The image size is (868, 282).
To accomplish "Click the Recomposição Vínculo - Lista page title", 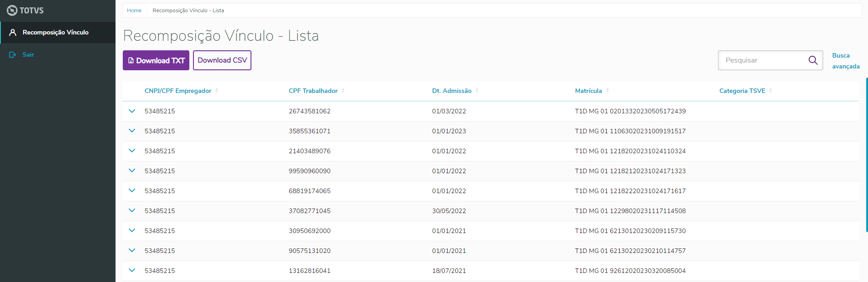I will (x=221, y=35).
